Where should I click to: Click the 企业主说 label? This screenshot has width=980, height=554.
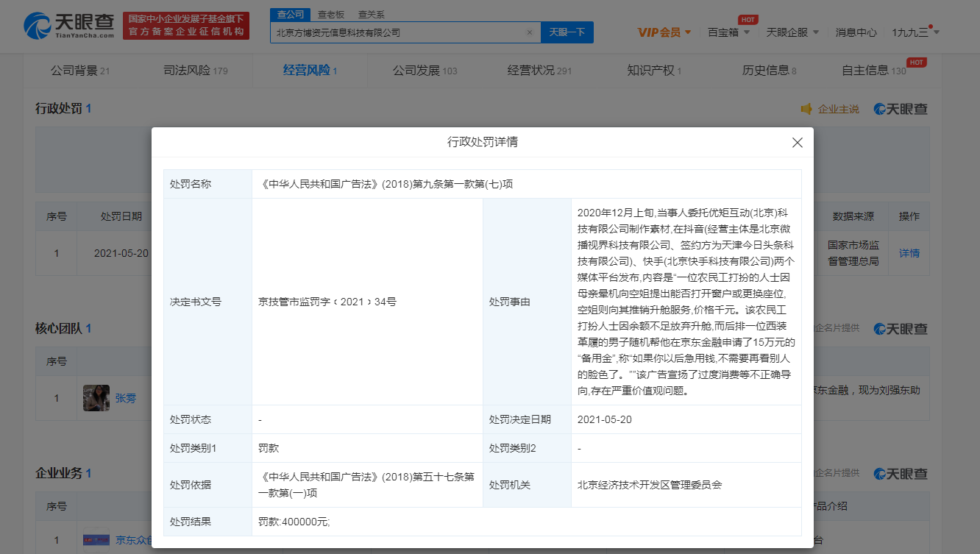(839, 109)
